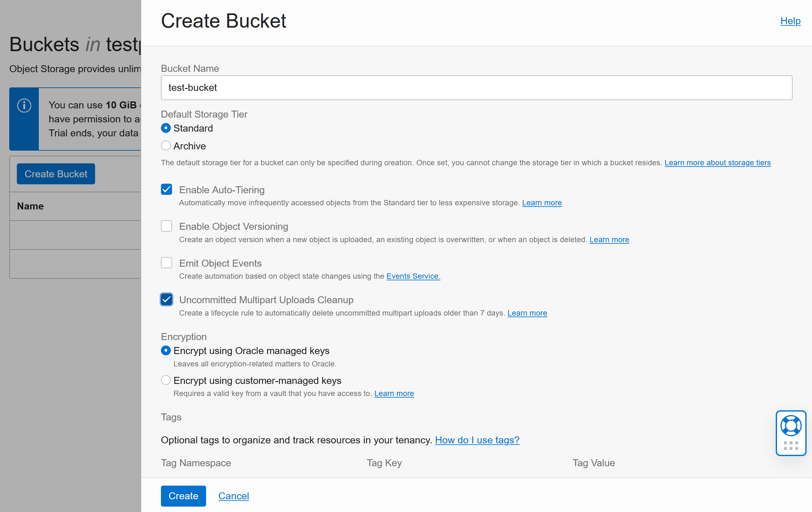Click Create Bucket button in background page
Viewport: 812px width, 512px height.
tap(56, 174)
